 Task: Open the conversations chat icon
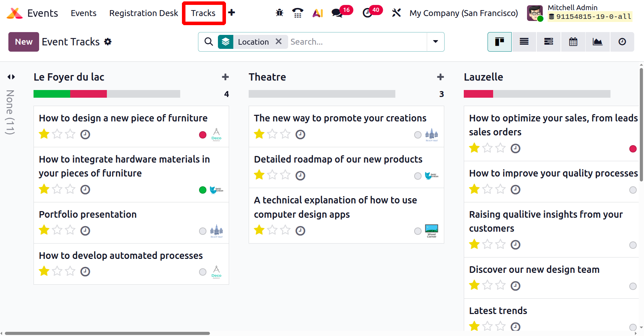[x=337, y=13]
